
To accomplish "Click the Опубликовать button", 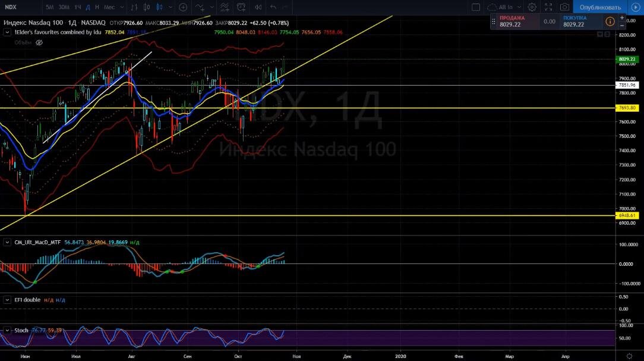I will coord(600,7).
